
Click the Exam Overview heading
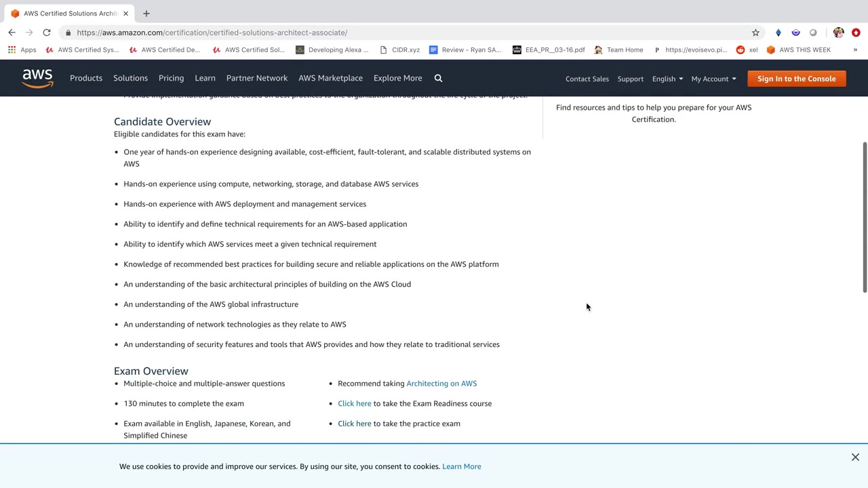(151, 371)
